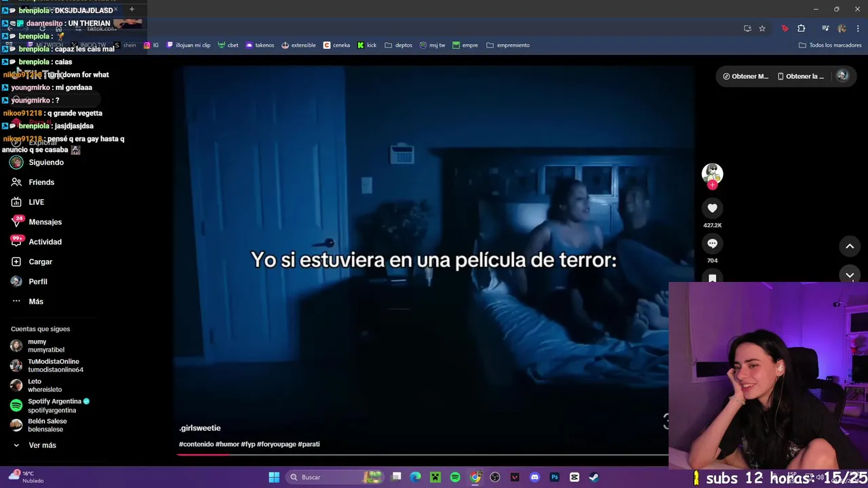Open the red Tp browser extension
This screenshot has height=488, width=868.
[x=785, y=28]
